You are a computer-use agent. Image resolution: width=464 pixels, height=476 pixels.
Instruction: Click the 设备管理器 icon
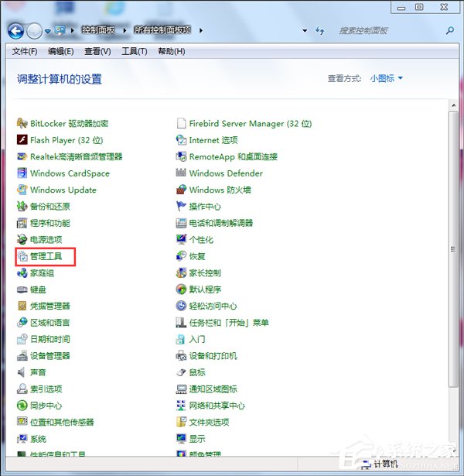tap(22, 356)
